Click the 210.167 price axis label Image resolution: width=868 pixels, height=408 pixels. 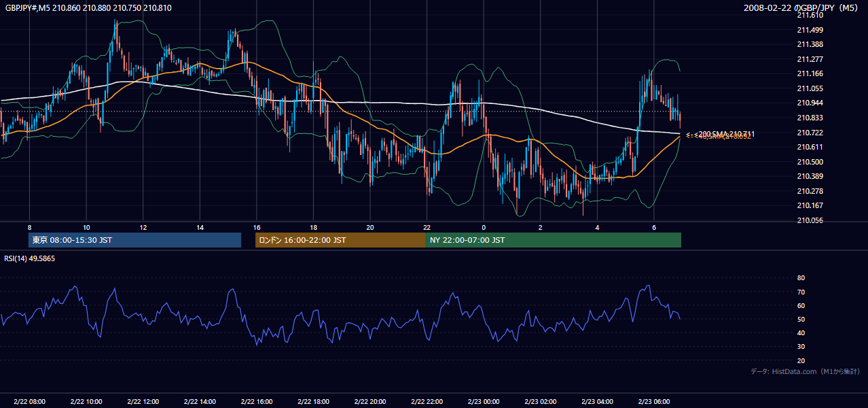(810, 205)
